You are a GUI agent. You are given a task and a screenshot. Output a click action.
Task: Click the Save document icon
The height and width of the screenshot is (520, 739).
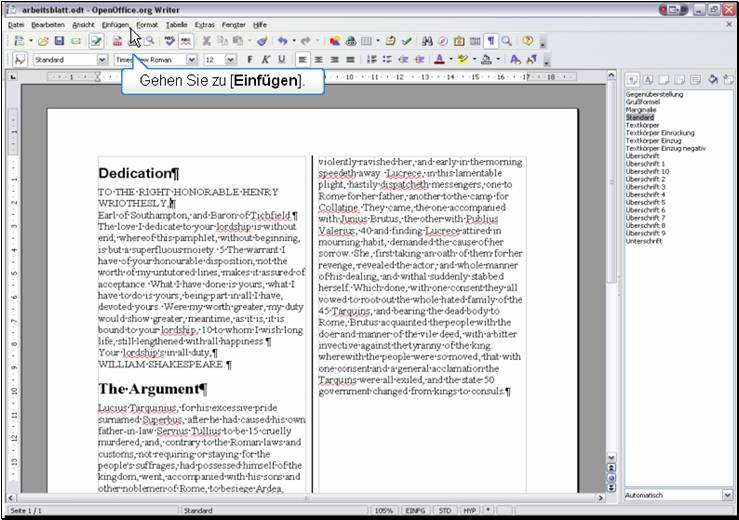tap(60, 41)
